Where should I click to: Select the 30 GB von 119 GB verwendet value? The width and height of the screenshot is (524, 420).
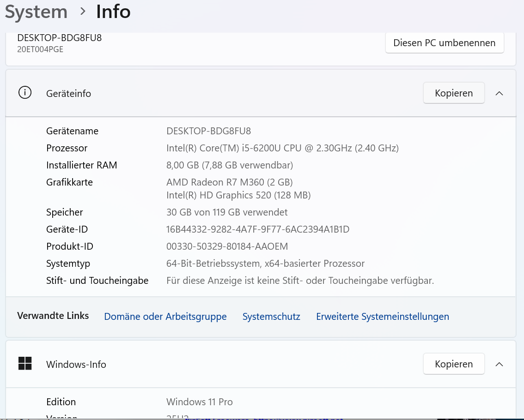[x=227, y=212]
